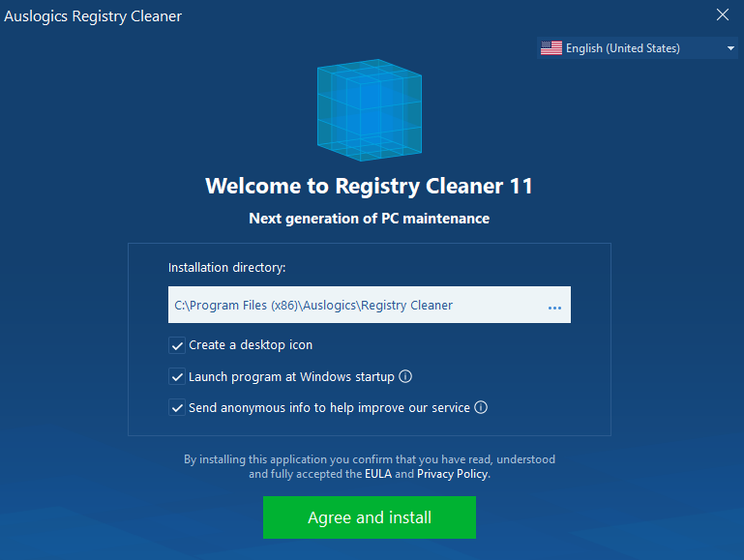
Task: Click the 'Welcome to Registry Cleaner 11' heading
Action: coord(370,186)
